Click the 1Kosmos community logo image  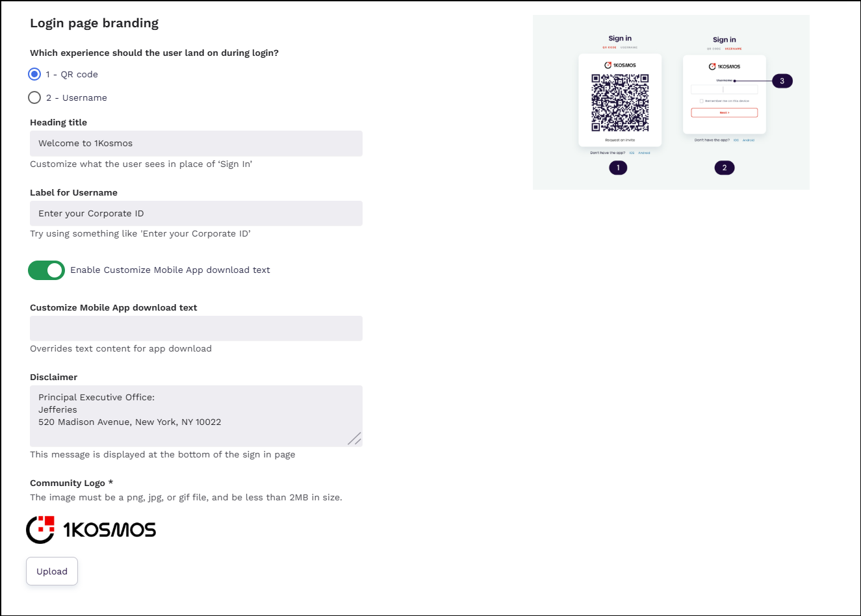(91, 530)
